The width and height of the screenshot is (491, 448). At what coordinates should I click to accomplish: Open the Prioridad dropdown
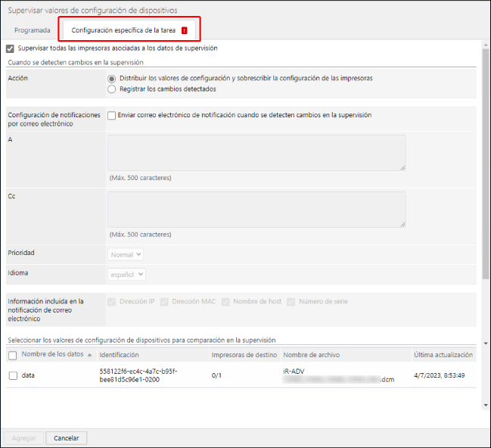pos(126,254)
